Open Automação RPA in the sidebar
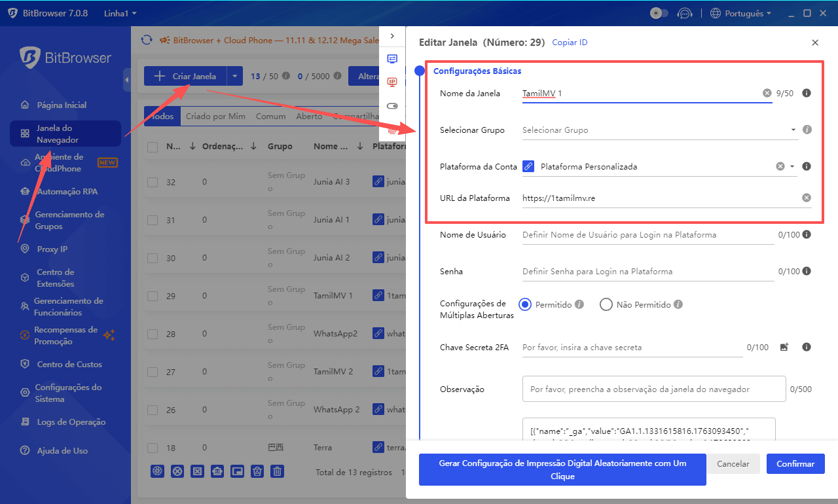 (x=67, y=192)
